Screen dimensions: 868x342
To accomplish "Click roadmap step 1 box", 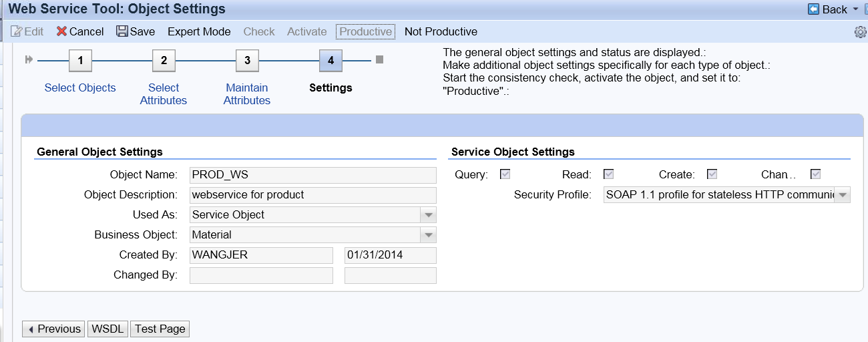I will 80,61.
